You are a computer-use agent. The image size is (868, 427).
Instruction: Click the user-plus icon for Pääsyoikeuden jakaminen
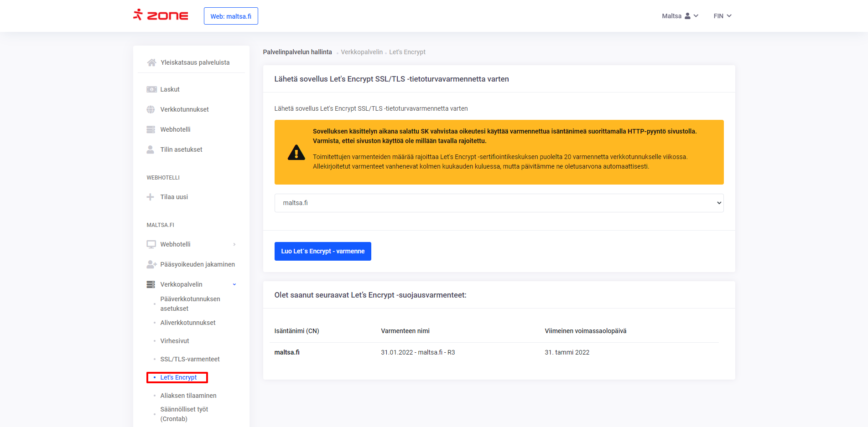151,264
